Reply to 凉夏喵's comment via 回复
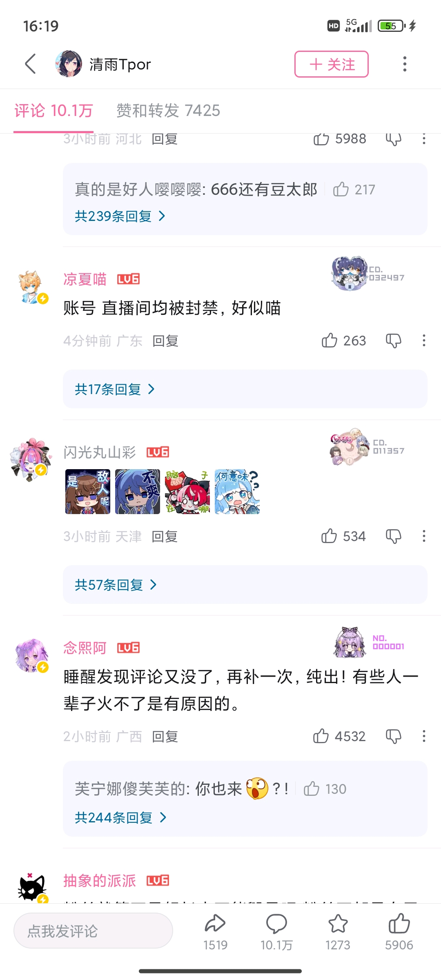Viewport: 441px width, 980px height. tap(165, 341)
